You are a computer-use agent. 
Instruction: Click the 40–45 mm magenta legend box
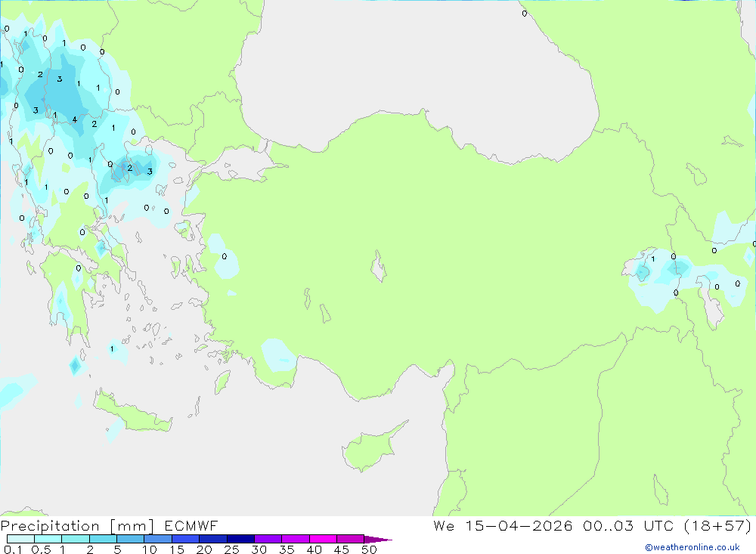click(323, 539)
